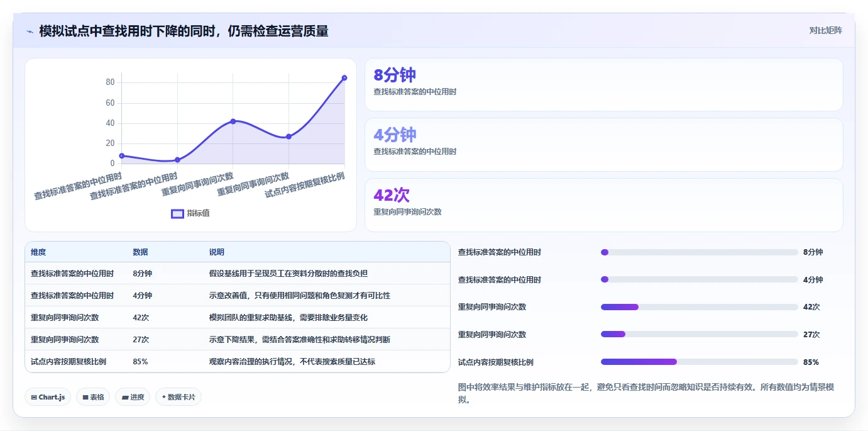
Task: Click 试点内容按期复核比例 in the table's 维度 column
Action: (69, 362)
